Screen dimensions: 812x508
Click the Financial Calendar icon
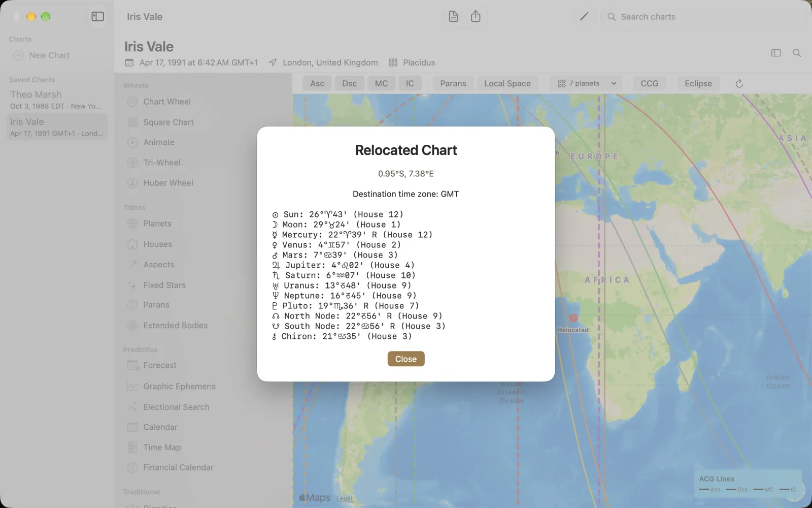click(132, 467)
